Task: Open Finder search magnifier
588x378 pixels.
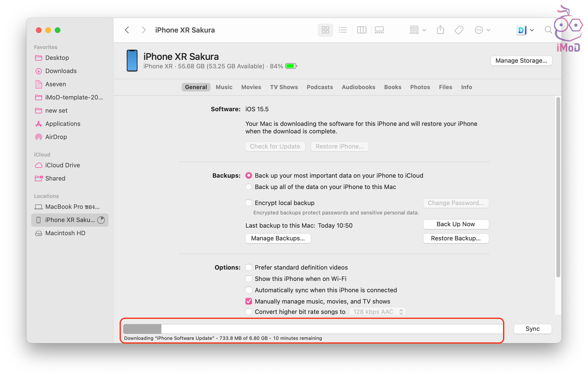Action: point(548,30)
